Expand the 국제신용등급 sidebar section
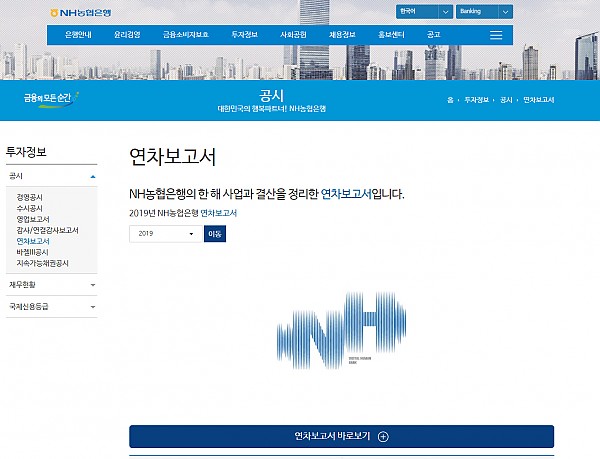 pyautogui.click(x=52, y=306)
